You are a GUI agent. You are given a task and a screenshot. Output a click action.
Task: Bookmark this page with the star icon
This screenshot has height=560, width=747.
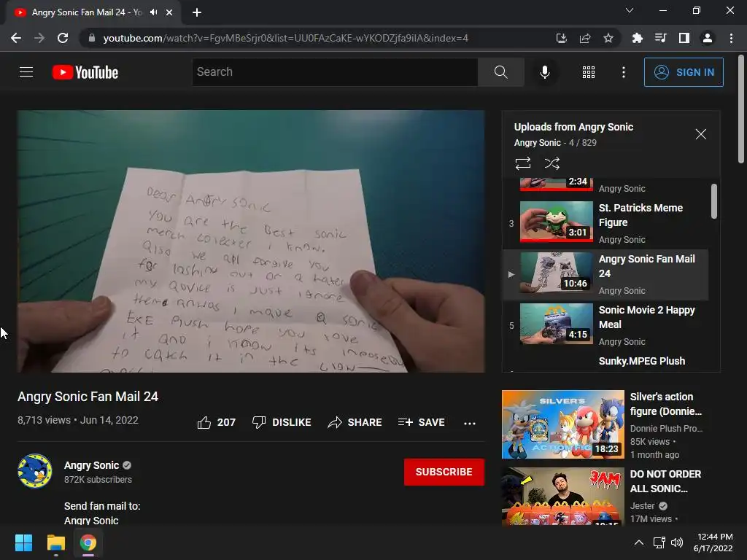tap(608, 38)
